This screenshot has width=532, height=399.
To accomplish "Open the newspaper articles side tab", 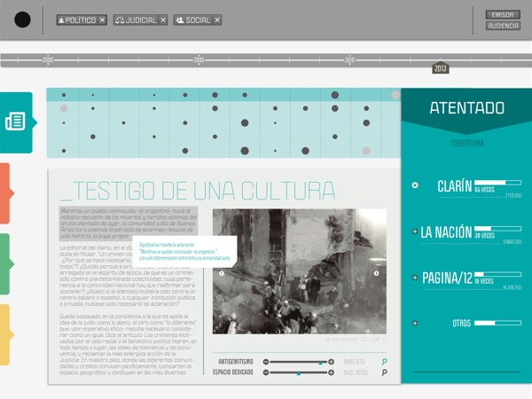I will 15,121.
